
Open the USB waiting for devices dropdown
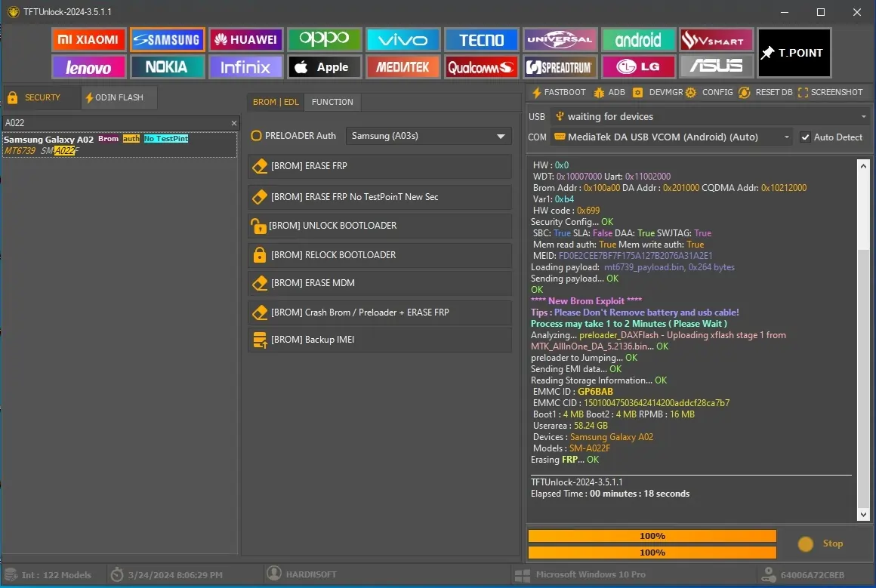point(708,117)
